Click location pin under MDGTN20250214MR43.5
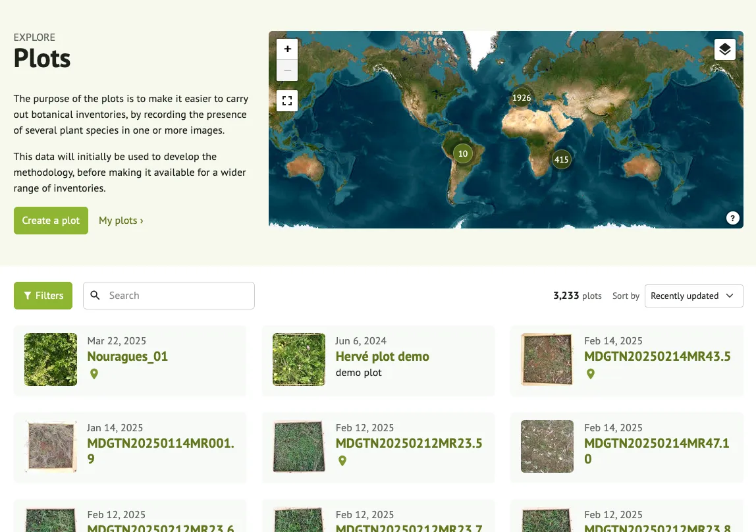Viewport: 756px width, 532px height. coord(591,374)
